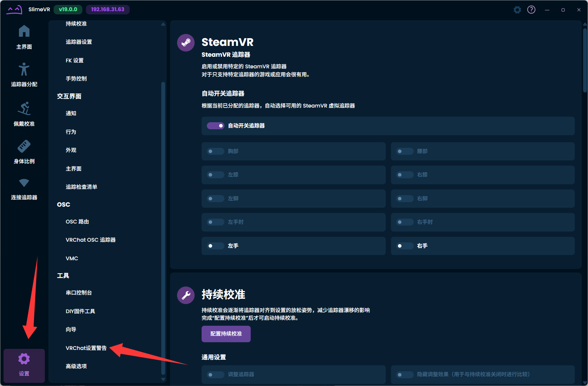
Task: Toggle the 左膝 tracker switch
Action: 216,175
